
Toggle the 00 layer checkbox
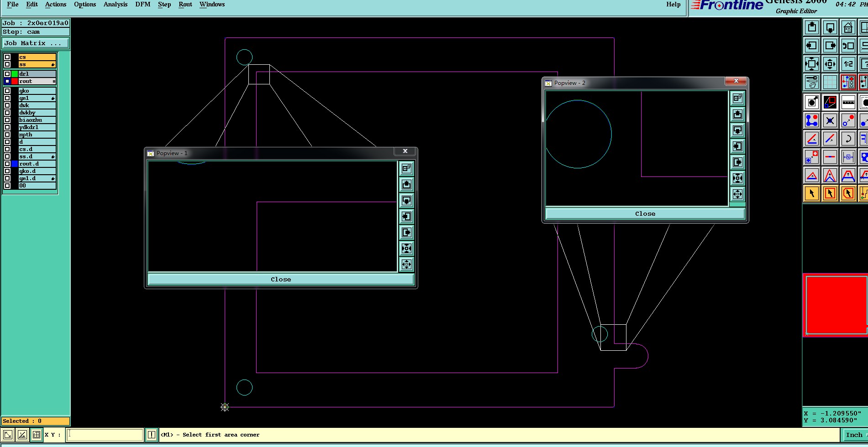[7, 186]
